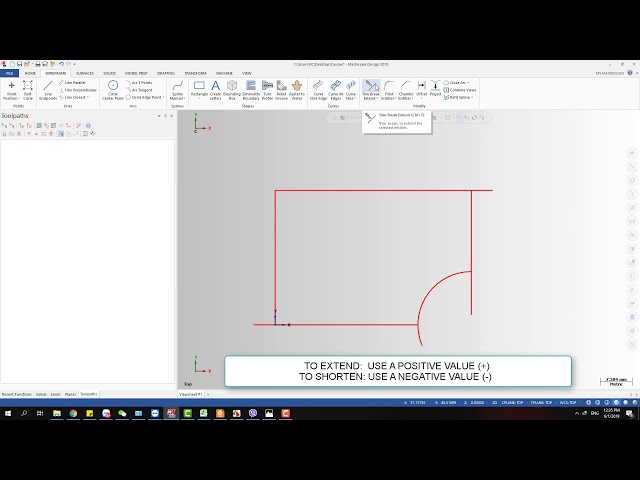Open the Recent Functions panel tab
Screen dimensions: 640x480
17,394
